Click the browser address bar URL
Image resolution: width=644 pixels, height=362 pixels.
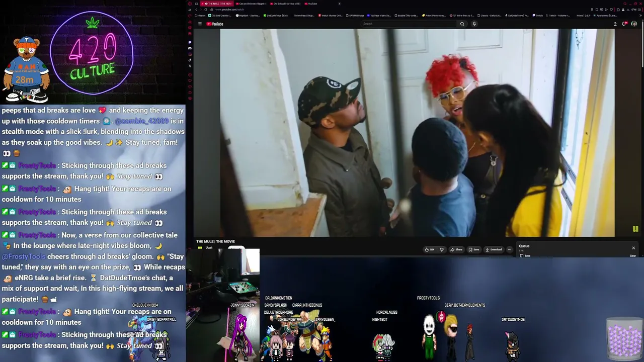(x=229, y=10)
